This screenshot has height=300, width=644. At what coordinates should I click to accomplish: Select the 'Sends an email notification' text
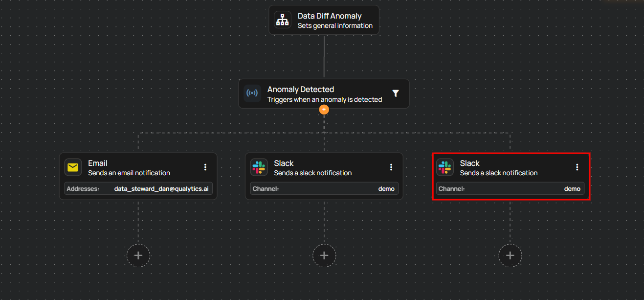coord(129,173)
